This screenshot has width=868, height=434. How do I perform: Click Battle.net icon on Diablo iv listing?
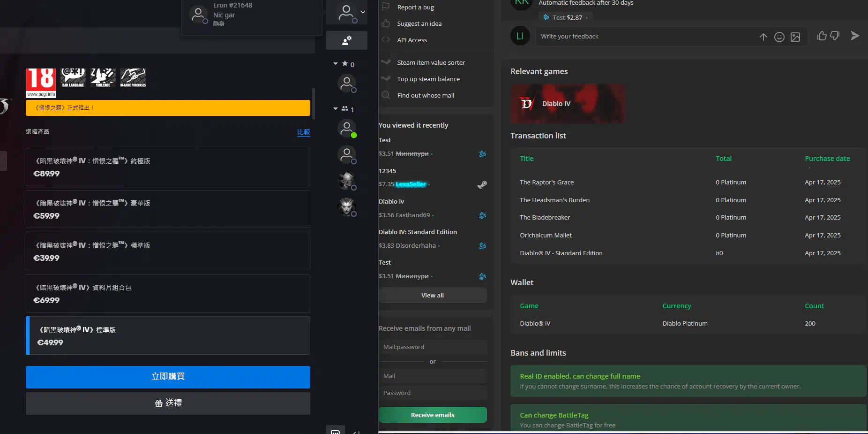482,215
